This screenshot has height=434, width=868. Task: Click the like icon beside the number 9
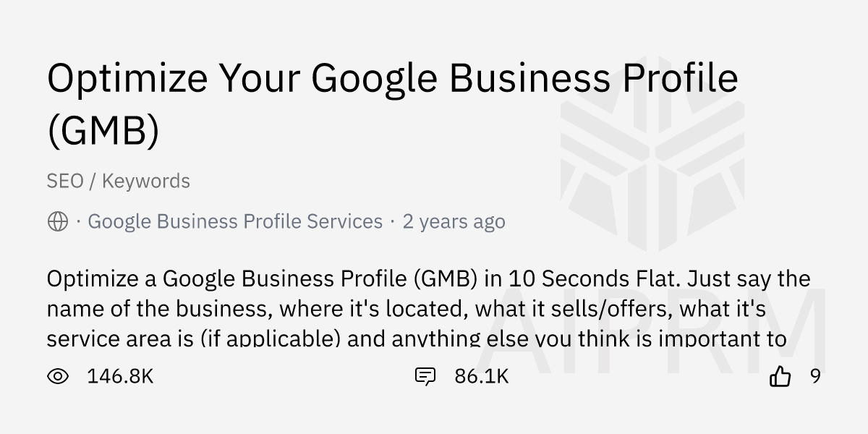[x=780, y=376]
